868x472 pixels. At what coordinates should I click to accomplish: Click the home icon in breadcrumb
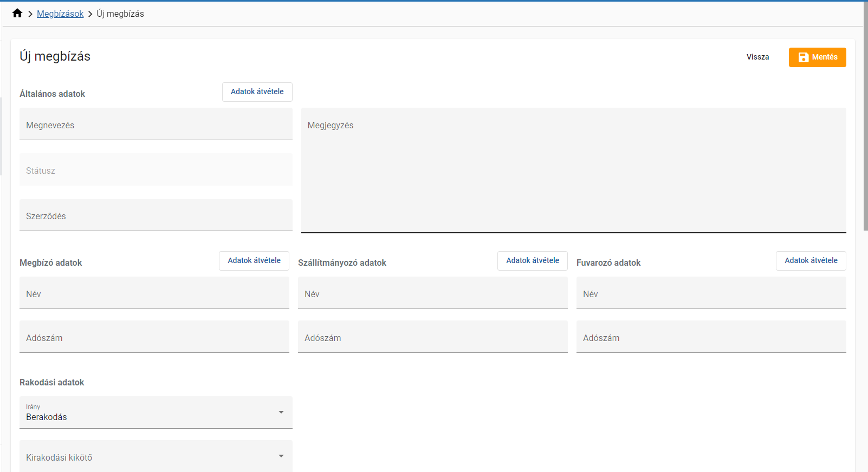tap(17, 14)
